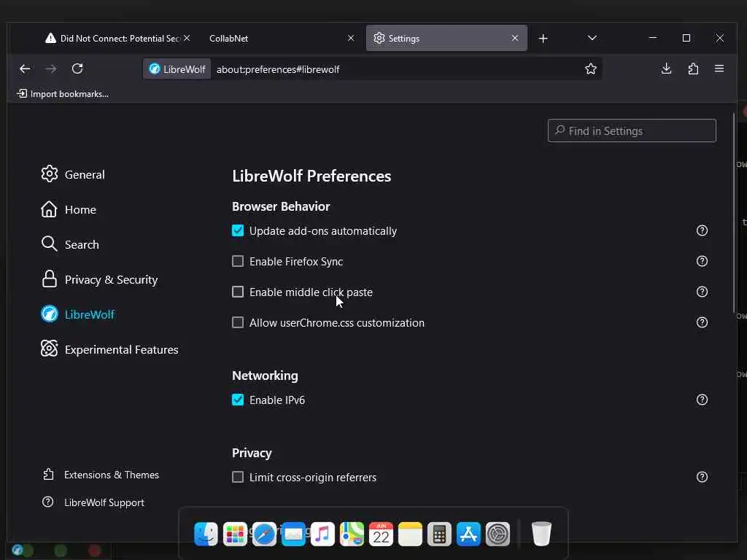Open General settings category
This screenshot has height=560, width=747.
point(72,175)
